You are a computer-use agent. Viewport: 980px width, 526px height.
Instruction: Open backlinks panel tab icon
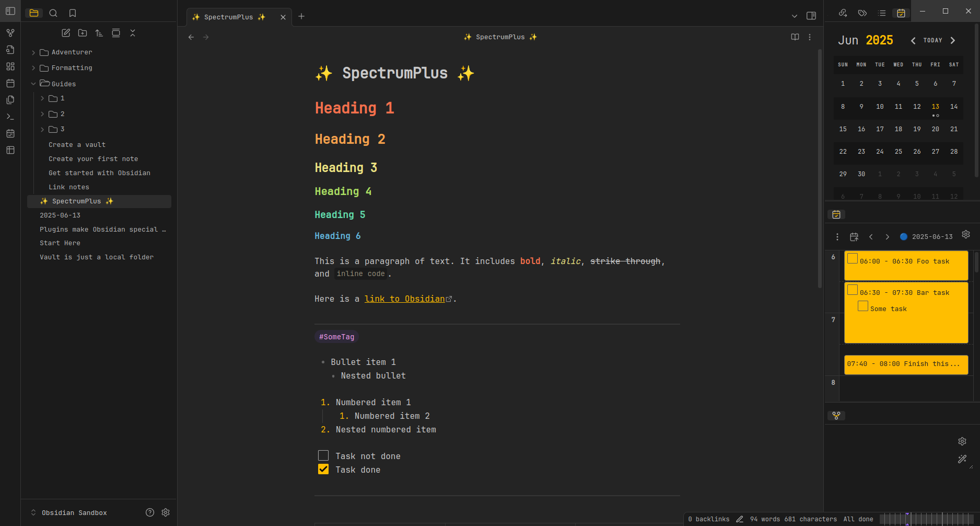click(843, 13)
